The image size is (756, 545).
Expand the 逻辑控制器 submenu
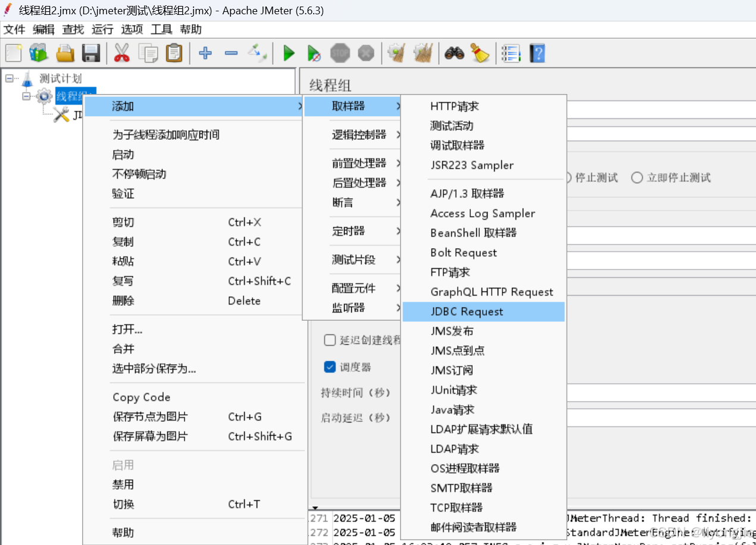[x=352, y=134]
